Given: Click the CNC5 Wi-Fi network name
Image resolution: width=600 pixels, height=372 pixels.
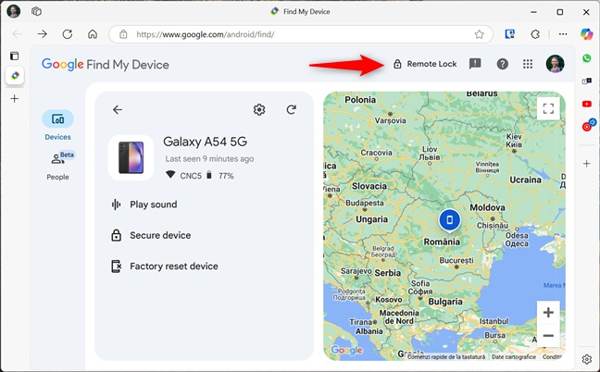Looking at the screenshot, I should point(191,176).
